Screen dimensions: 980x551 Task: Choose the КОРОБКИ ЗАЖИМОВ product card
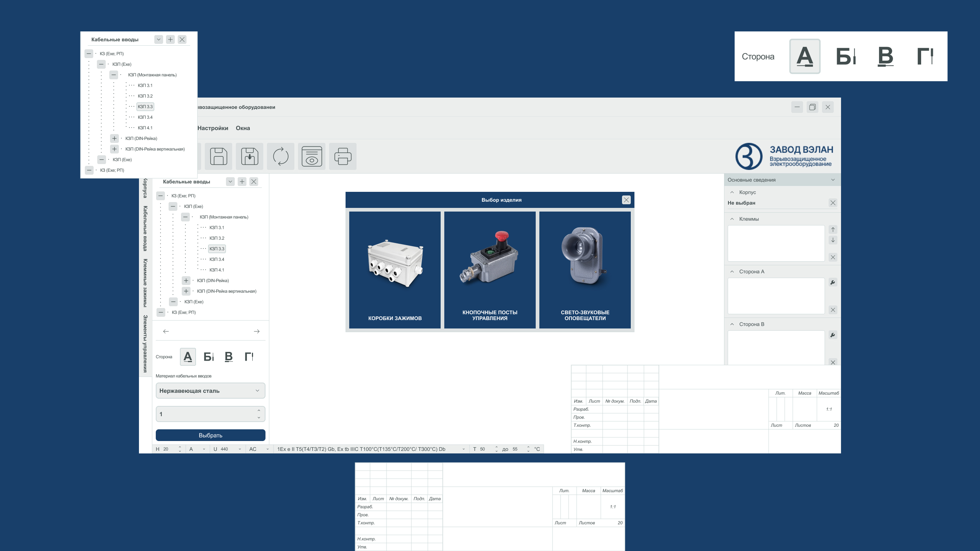coord(395,270)
